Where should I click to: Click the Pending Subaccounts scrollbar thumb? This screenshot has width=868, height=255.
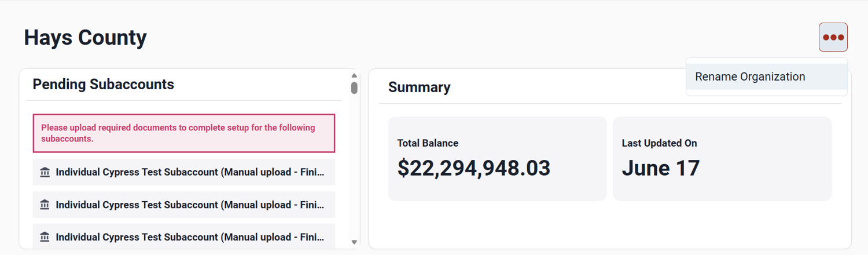354,88
